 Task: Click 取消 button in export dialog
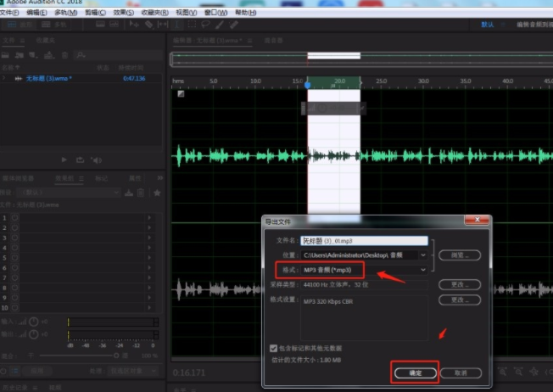[461, 373]
